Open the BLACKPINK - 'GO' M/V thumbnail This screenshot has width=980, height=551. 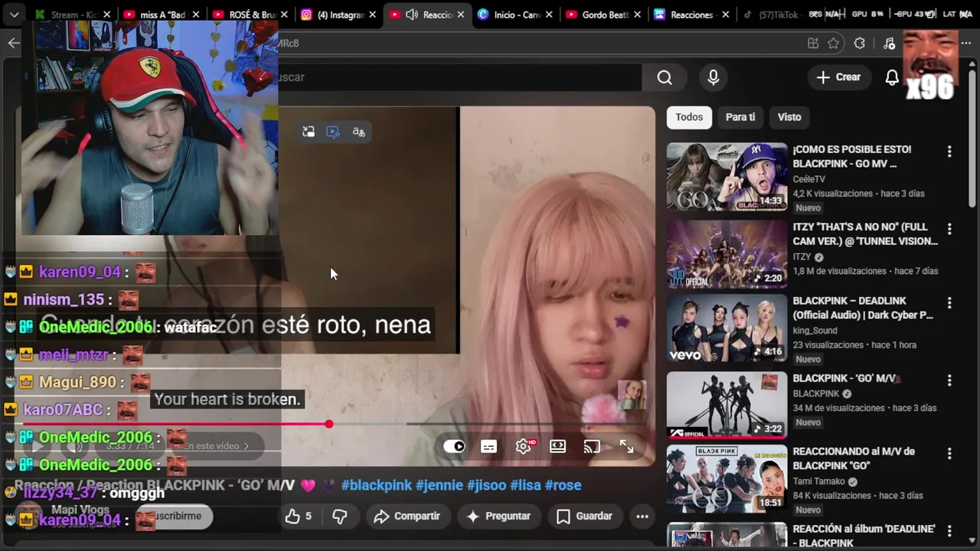[x=727, y=406]
